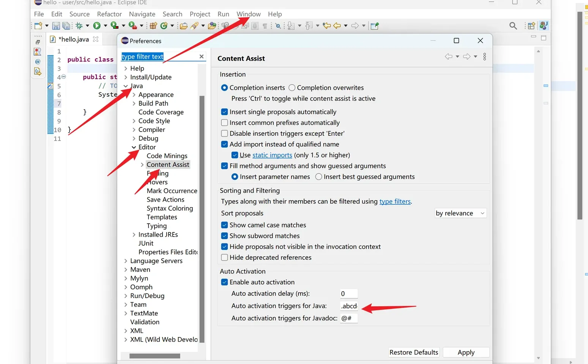The width and height of the screenshot is (588, 364).
Task: Toggle 'Enable auto activation' checkbox
Action: [224, 282]
